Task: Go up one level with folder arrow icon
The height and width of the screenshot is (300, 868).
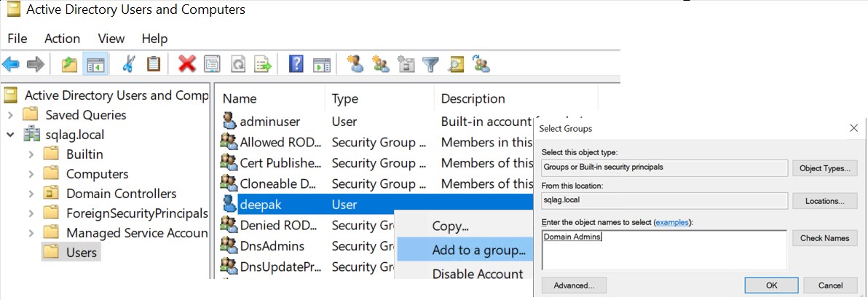Action: [69, 64]
